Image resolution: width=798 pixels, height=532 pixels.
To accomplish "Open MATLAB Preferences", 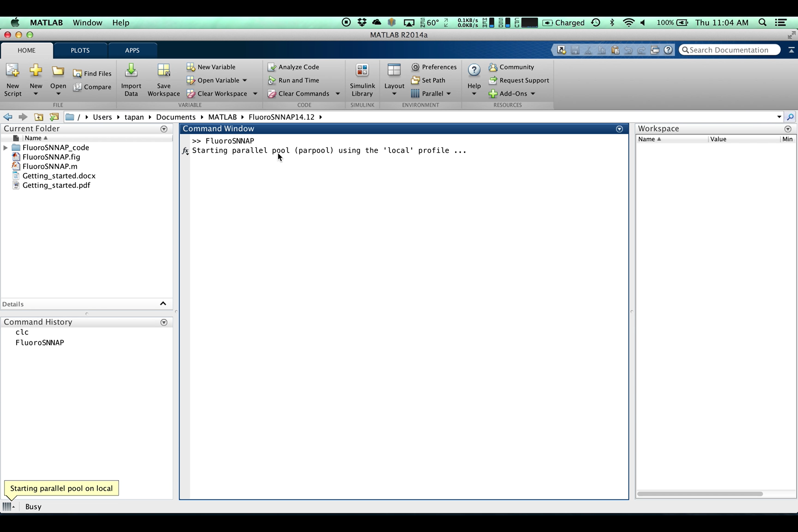I will (434, 67).
